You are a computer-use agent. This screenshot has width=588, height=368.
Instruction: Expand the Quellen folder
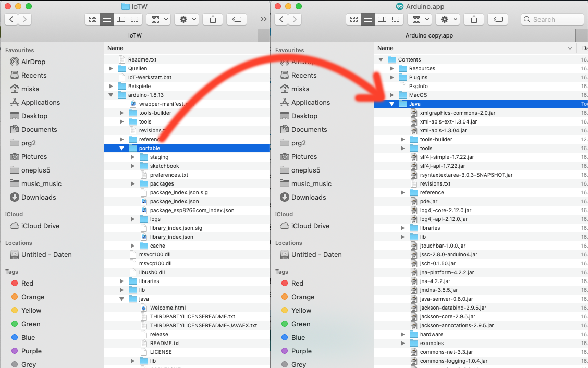click(111, 69)
